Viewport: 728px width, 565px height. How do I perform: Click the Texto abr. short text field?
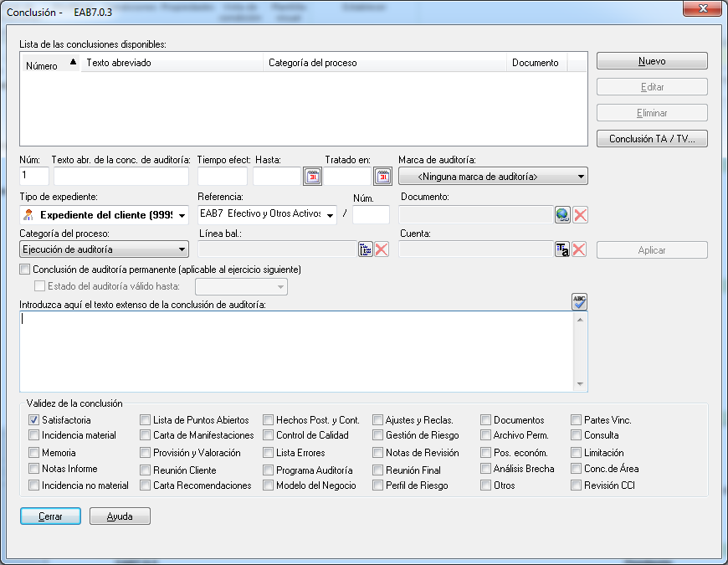pyautogui.click(x=121, y=177)
